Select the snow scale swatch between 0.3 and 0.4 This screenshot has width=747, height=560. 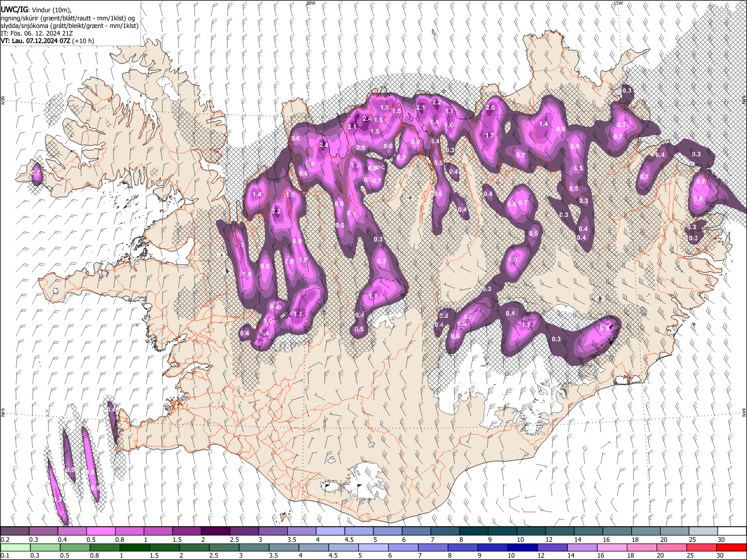44,531
